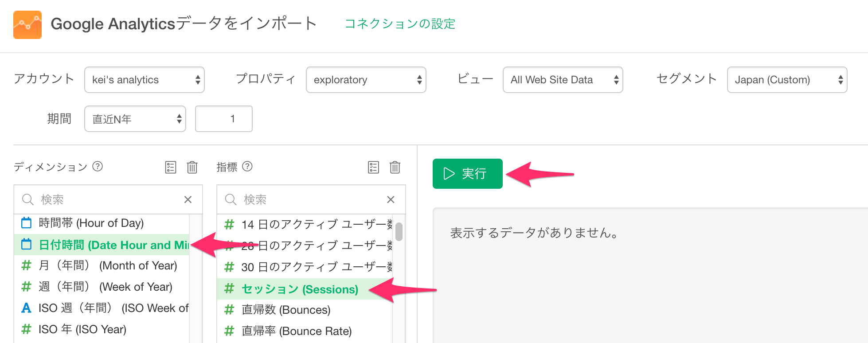Click the 指標 list-view icon
868x343 pixels.
[x=374, y=167]
